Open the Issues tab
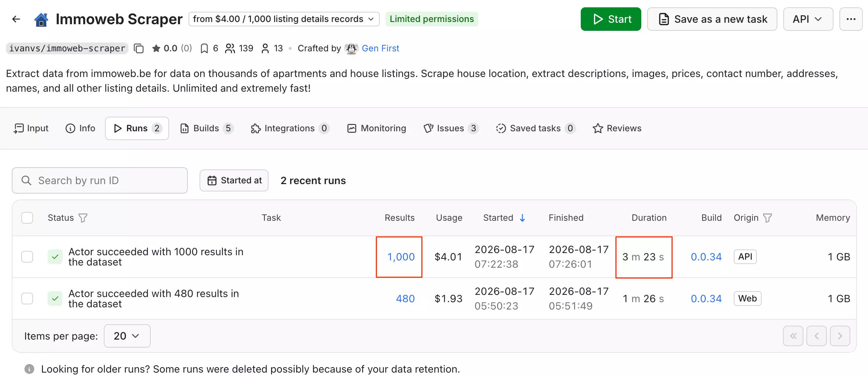Screen dimensions: 868x377 (451, 128)
